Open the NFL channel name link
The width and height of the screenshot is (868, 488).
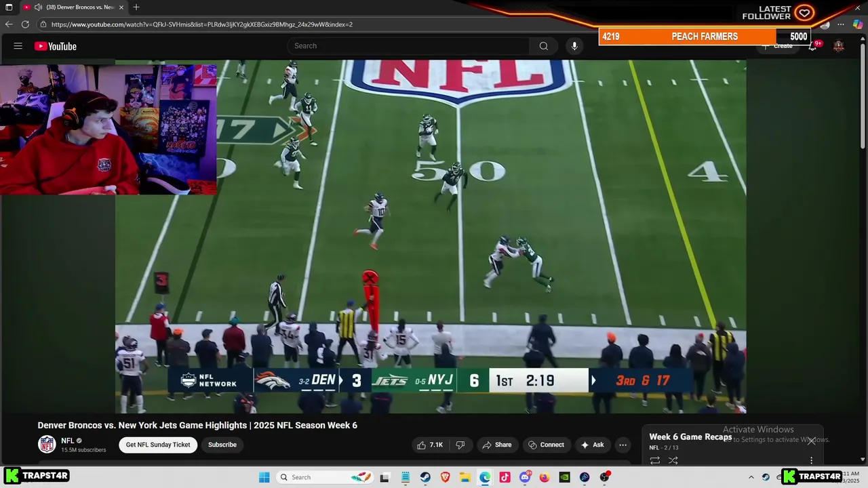(67, 441)
